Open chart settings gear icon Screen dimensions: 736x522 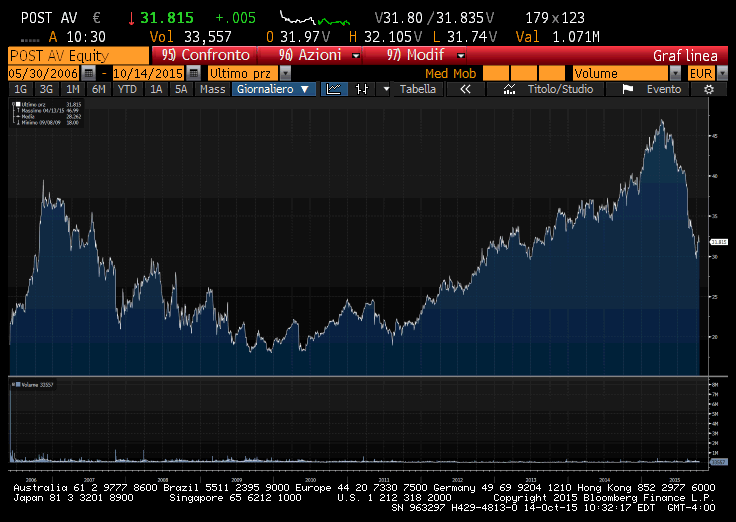click(709, 89)
